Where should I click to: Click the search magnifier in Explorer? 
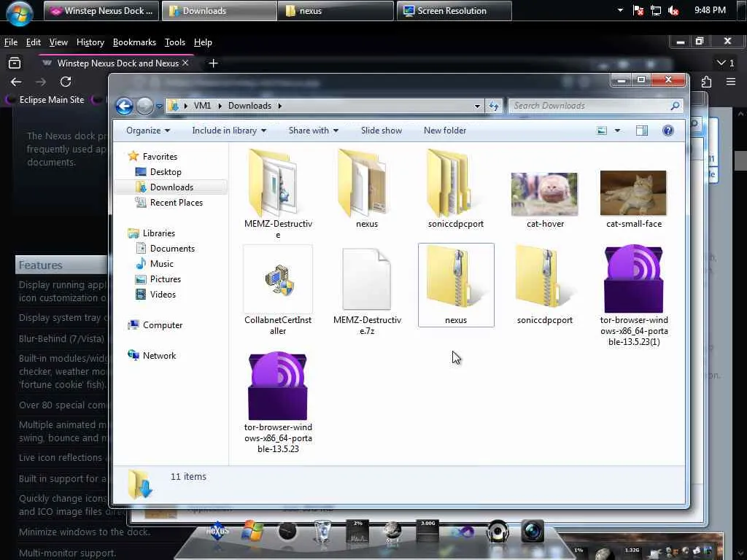pyautogui.click(x=675, y=106)
